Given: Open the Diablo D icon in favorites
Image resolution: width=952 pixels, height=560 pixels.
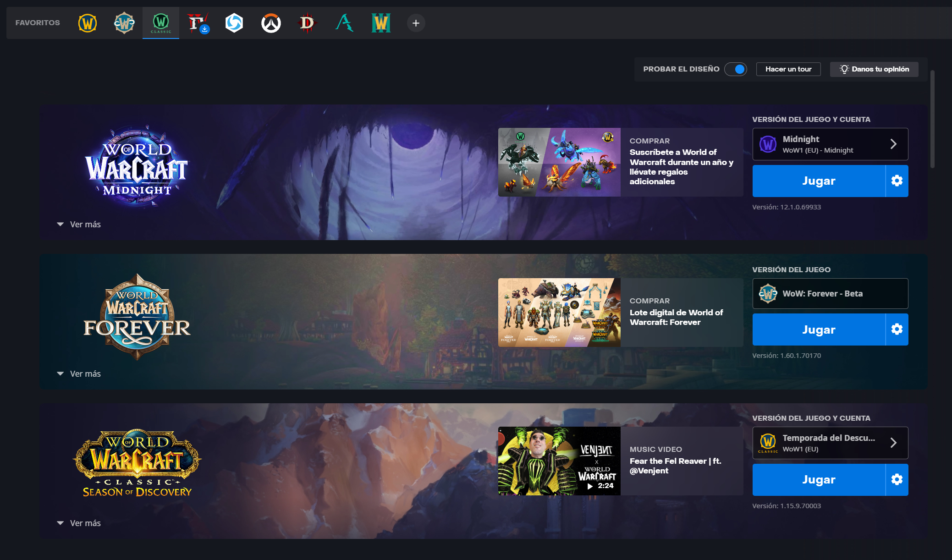Looking at the screenshot, I should (307, 23).
